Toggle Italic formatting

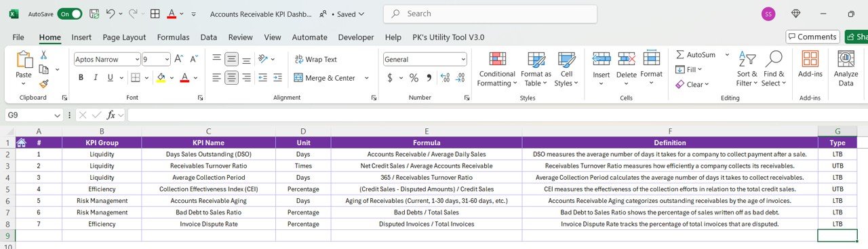click(x=96, y=78)
